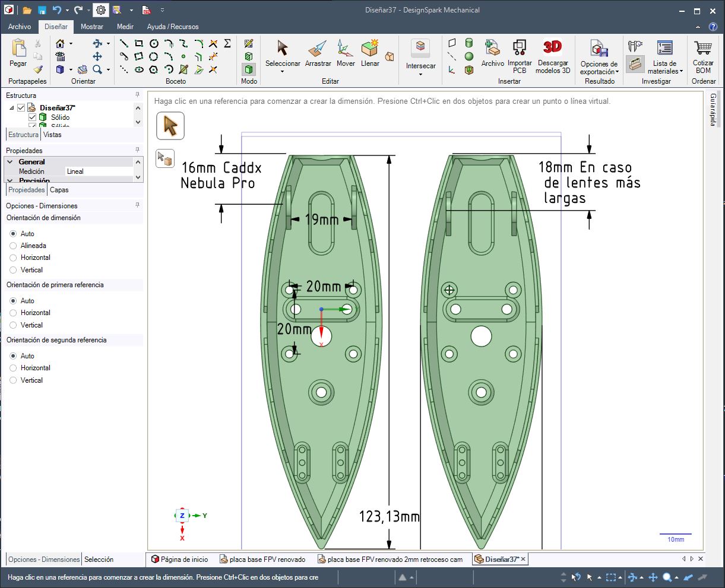Click the Cotizar BOM cart icon
Viewport: 725px width, 588px height.
[703, 49]
